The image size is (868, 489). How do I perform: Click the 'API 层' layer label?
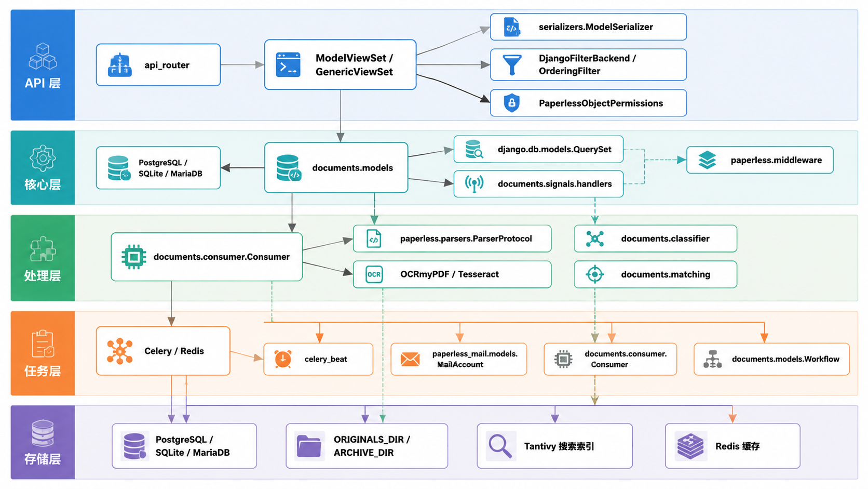(x=43, y=83)
